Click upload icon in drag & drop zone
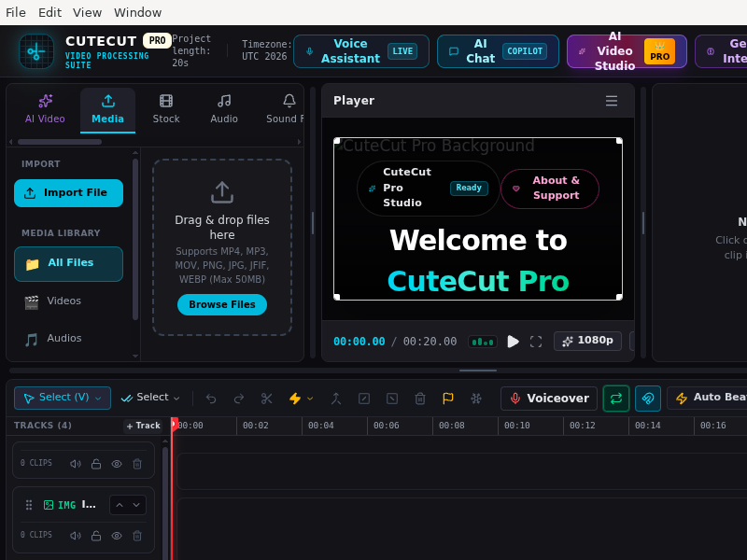The height and width of the screenshot is (560, 747). (222, 192)
